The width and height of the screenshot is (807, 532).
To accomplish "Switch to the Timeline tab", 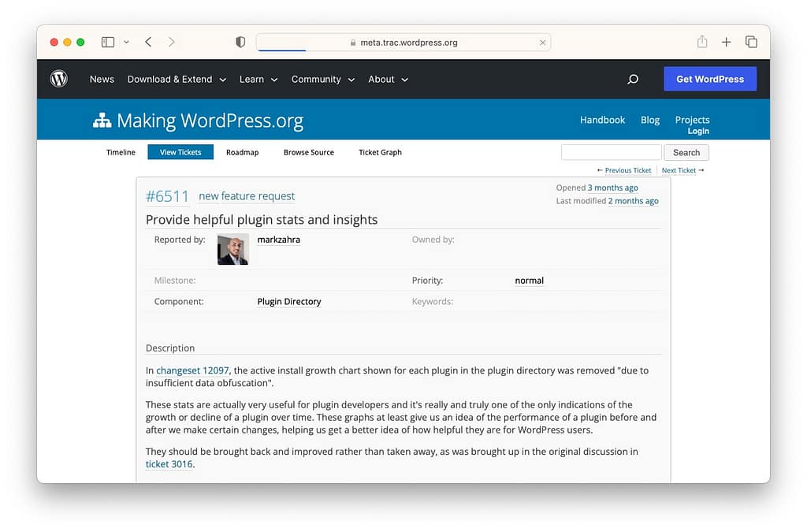I will click(x=121, y=152).
